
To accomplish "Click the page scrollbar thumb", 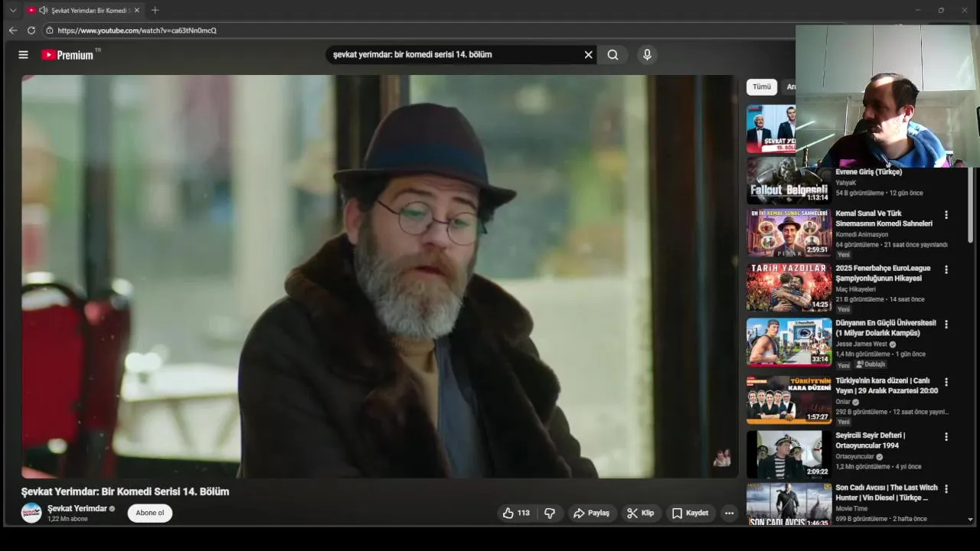I will (x=971, y=205).
